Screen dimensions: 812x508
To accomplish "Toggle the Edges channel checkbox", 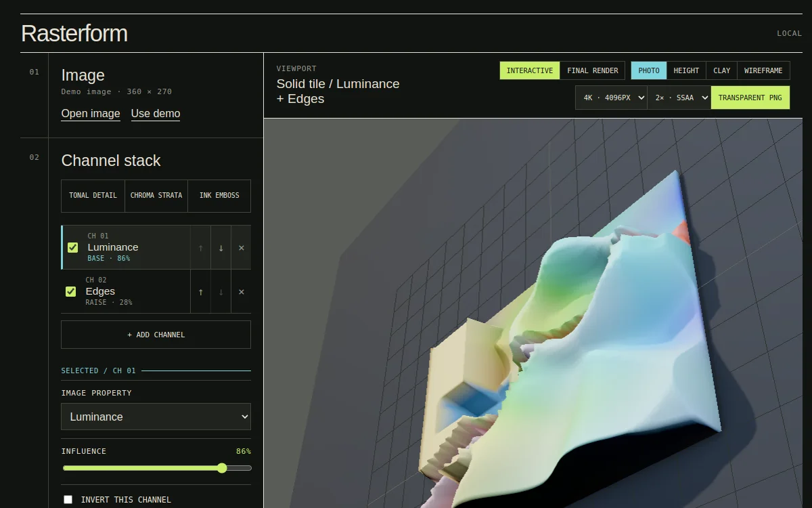I will [70, 292].
